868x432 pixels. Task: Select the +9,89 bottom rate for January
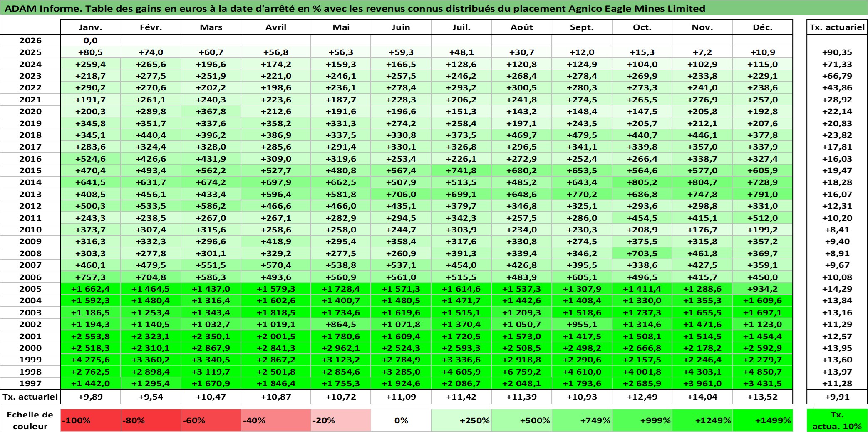click(91, 397)
